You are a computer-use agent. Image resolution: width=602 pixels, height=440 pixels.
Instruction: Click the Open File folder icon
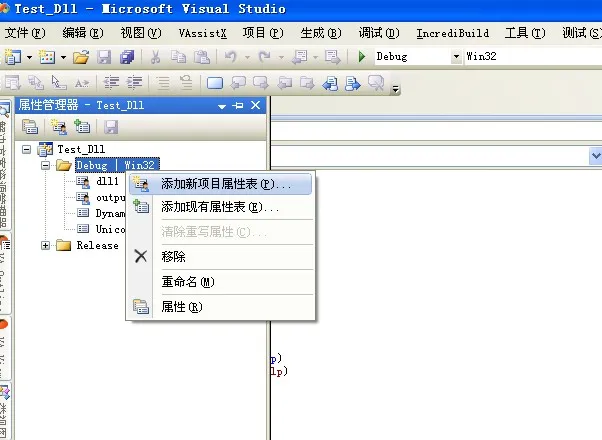coord(81,57)
